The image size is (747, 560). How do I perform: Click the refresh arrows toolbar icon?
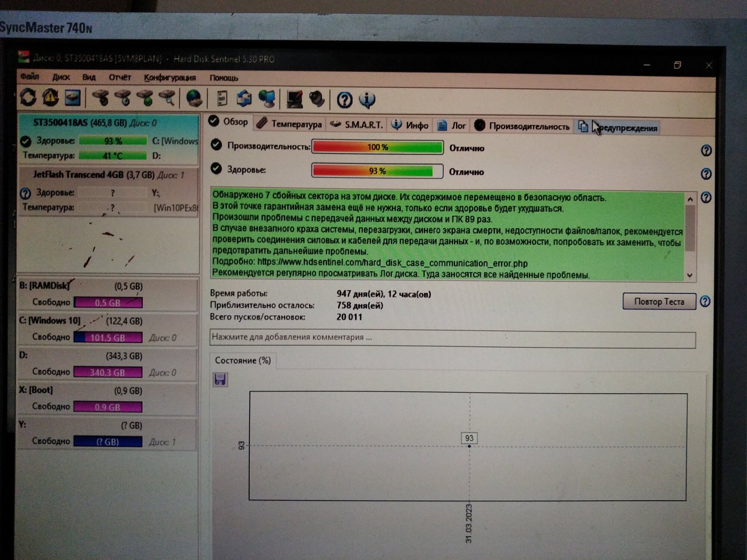tap(29, 97)
